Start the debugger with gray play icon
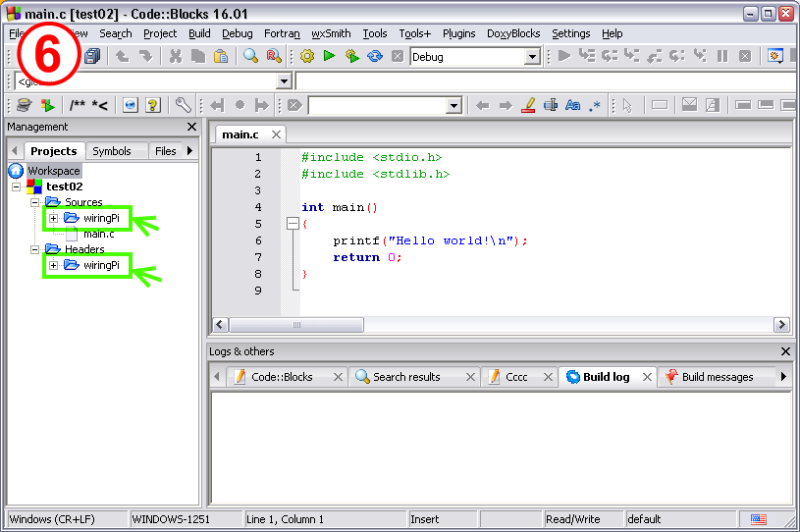 tap(564, 56)
